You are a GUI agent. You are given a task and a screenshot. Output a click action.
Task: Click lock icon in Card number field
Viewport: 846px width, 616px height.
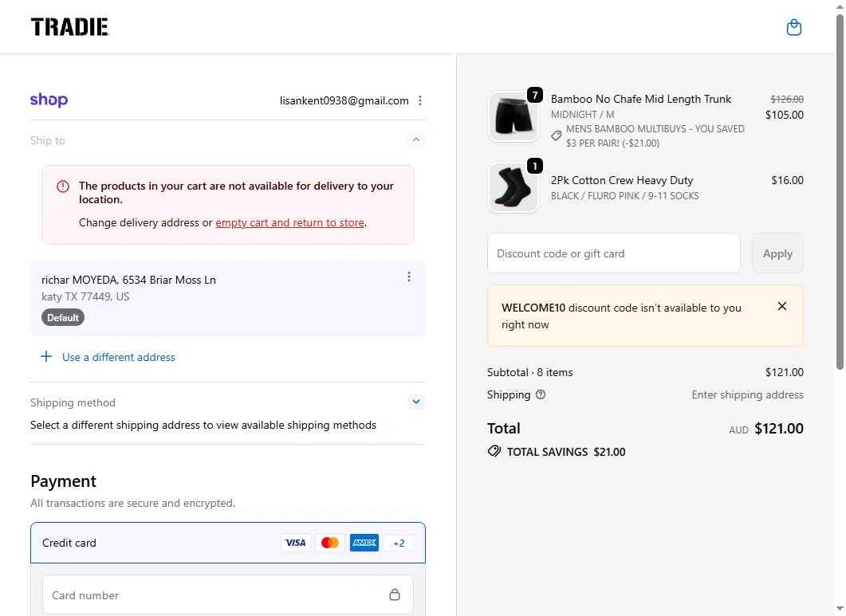[x=395, y=594]
